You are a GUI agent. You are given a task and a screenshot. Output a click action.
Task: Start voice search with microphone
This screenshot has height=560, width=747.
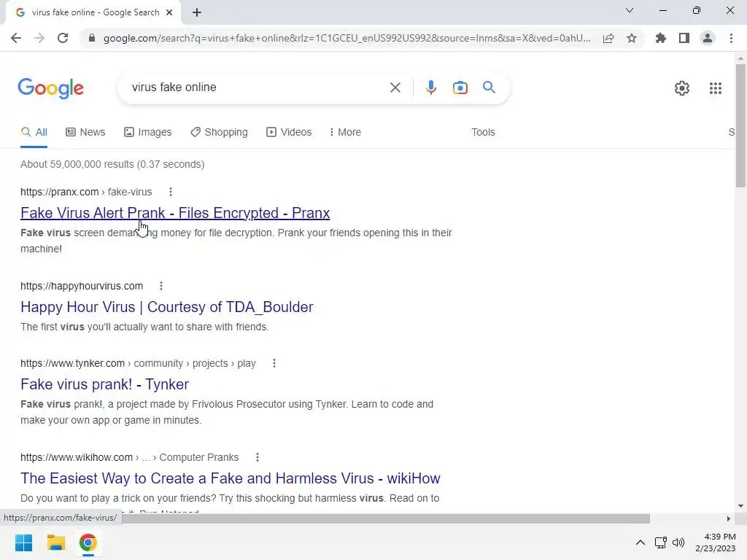click(x=431, y=87)
